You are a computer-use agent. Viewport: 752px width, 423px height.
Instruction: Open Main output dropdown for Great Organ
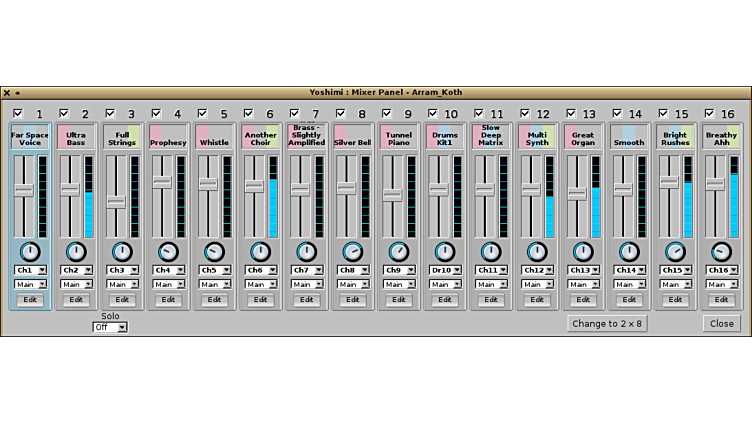(x=583, y=284)
